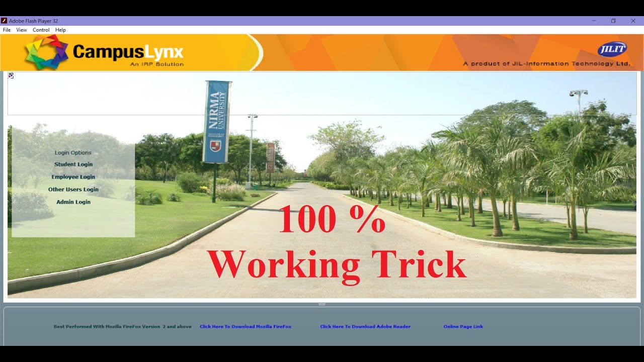644x362 pixels.
Task: Click Here To Download Adobe Reader link
Action: tap(365, 327)
